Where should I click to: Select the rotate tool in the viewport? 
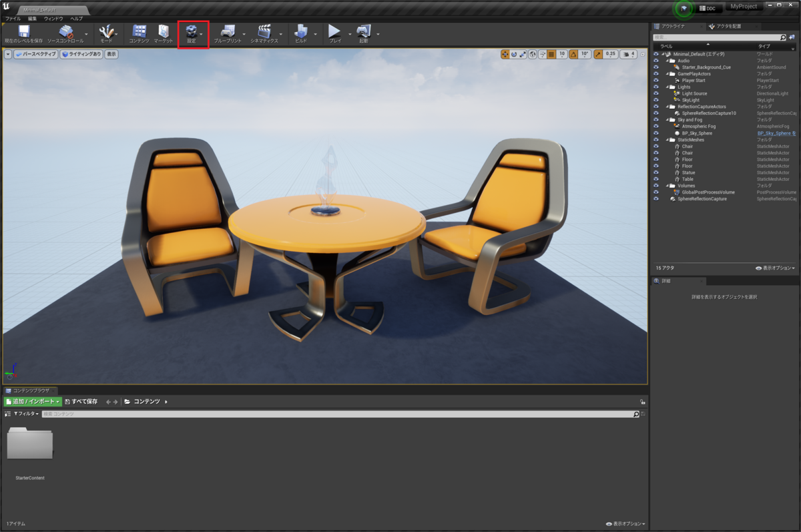515,54
